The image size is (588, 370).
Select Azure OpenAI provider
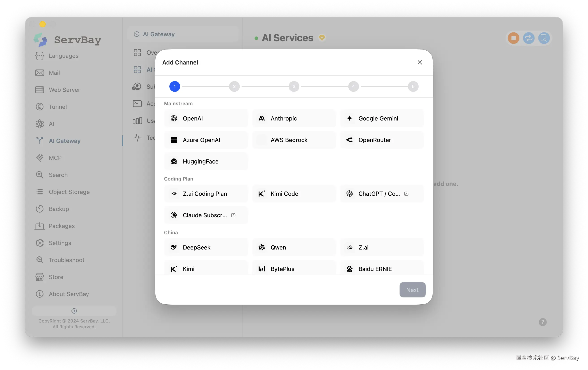click(206, 140)
